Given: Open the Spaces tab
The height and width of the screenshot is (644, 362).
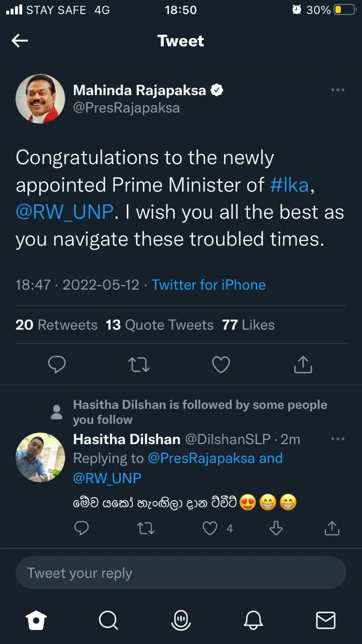Looking at the screenshot, I should (180, 620).
